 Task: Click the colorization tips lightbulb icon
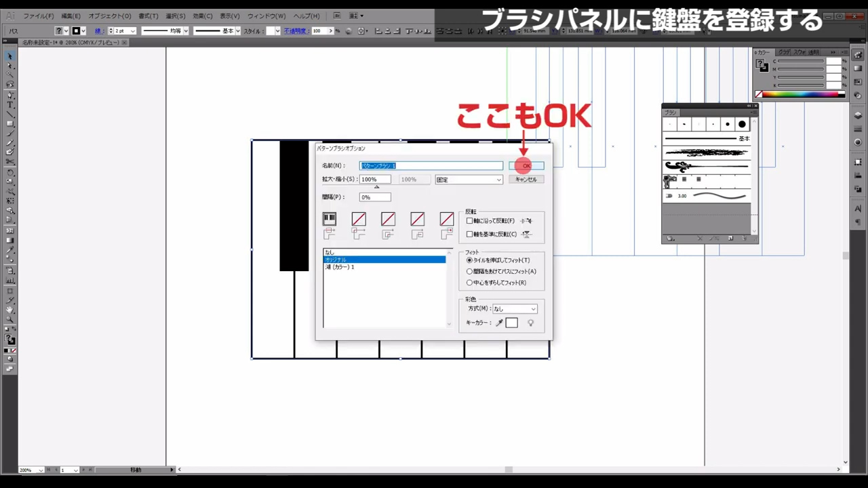[530, 323]
